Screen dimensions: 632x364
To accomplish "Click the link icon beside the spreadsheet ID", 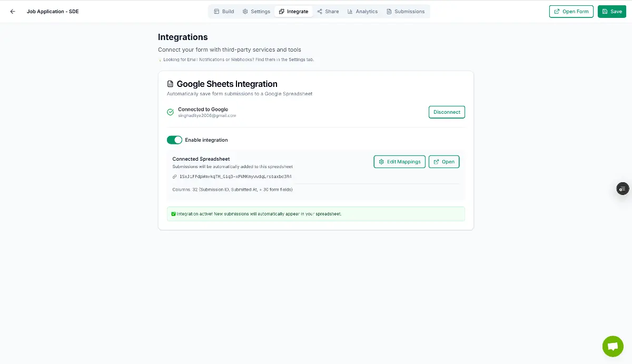I will 174,176.
